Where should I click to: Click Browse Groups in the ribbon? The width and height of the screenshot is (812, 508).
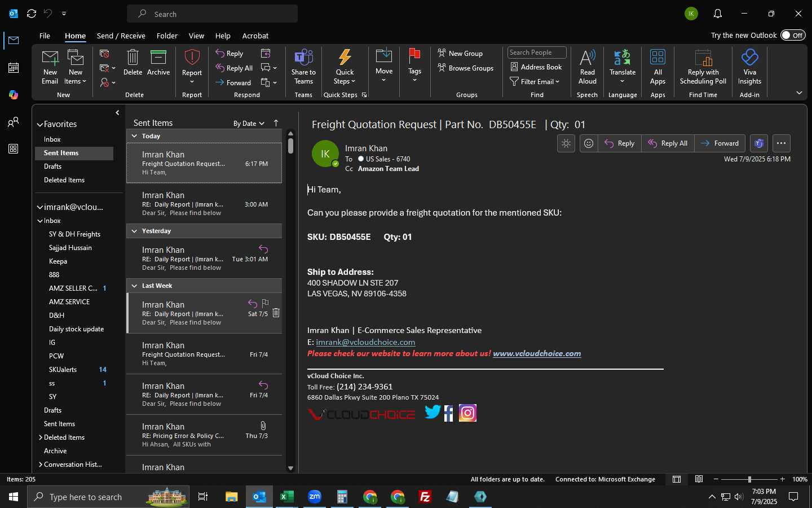466,68
